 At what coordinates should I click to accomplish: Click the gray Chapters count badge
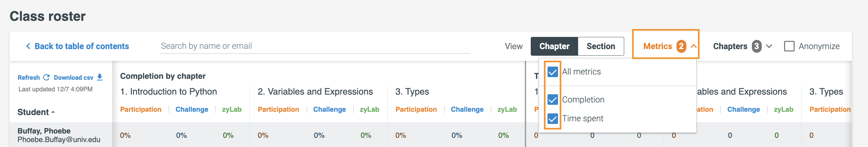(x=756, y=46)
